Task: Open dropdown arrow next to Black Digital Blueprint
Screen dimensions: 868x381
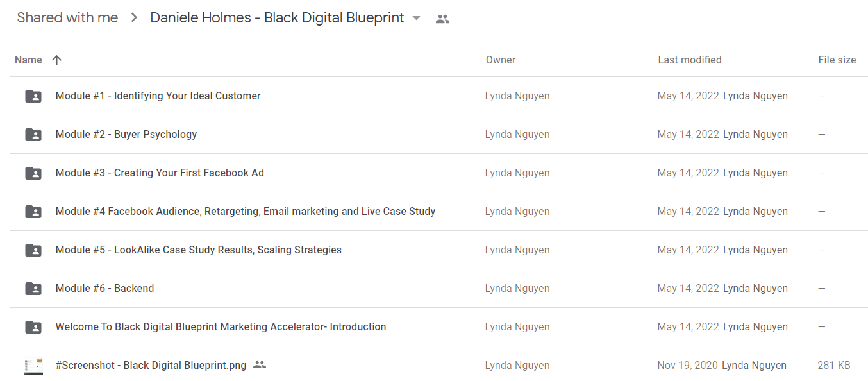Action: coord(417,18)
